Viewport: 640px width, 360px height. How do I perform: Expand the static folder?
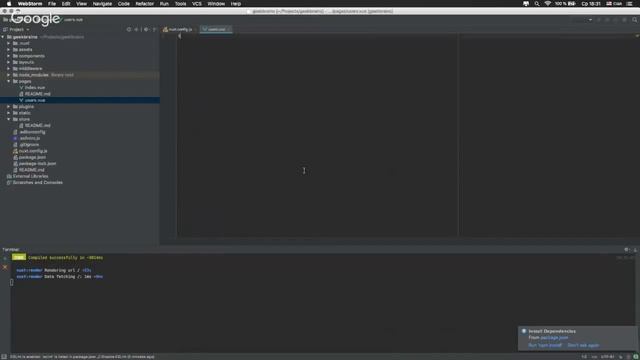pos(9,113)
